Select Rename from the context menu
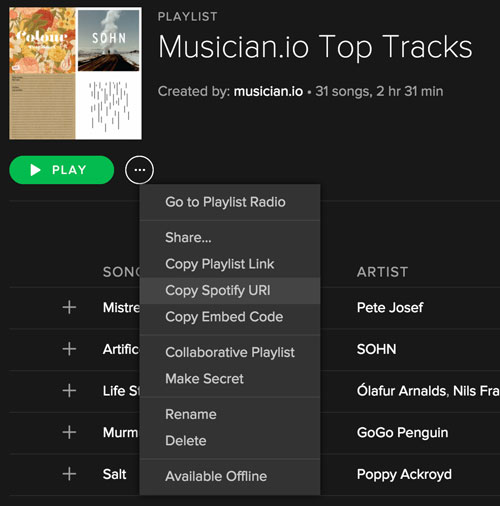The height and width of the screenshot is (506, 500). pyautogui.click(x=230, y=414)
